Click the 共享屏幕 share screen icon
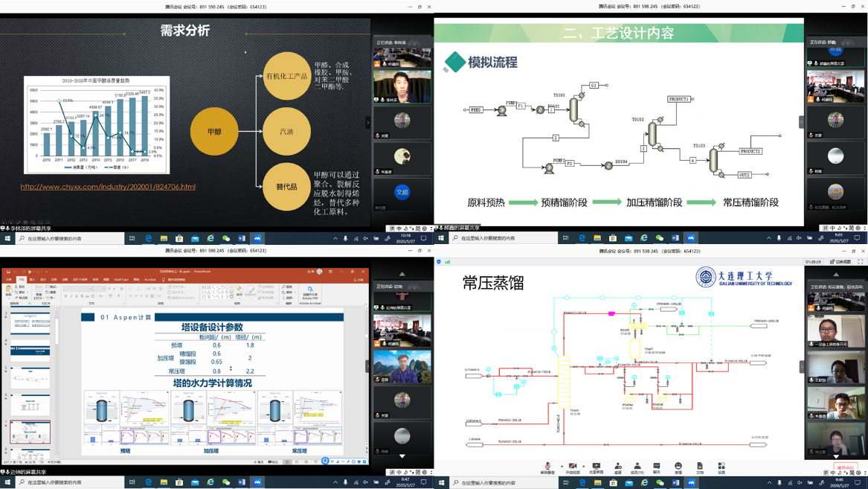The width and height of the screenshot is (868, 489). [597, 466]
